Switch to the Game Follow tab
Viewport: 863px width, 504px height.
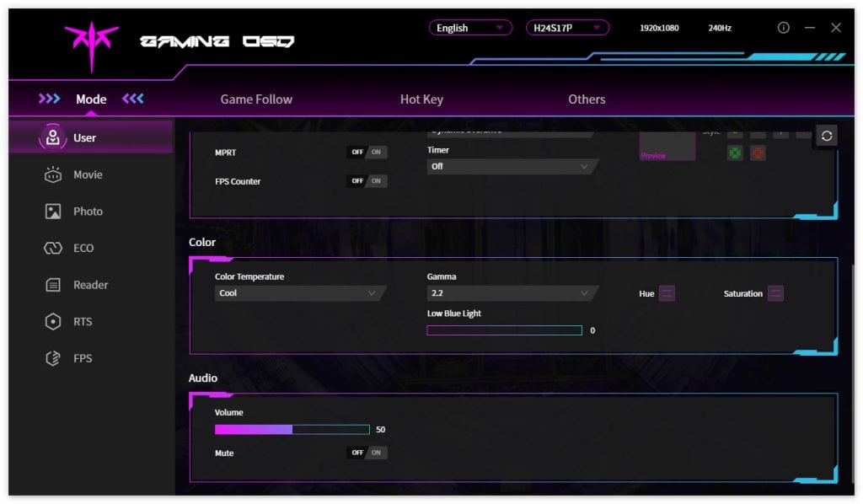256,99
